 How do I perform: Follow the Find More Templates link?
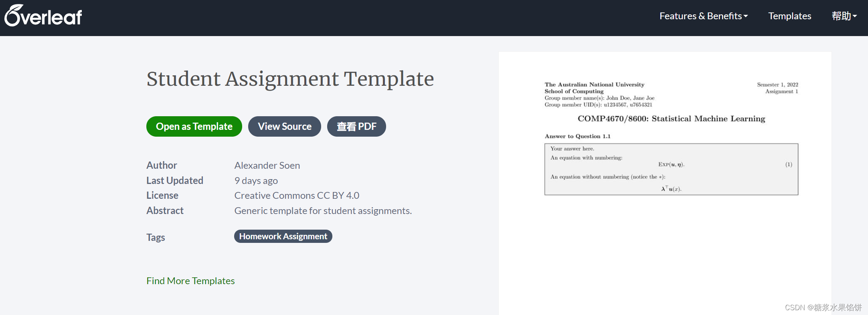point(190,281)
